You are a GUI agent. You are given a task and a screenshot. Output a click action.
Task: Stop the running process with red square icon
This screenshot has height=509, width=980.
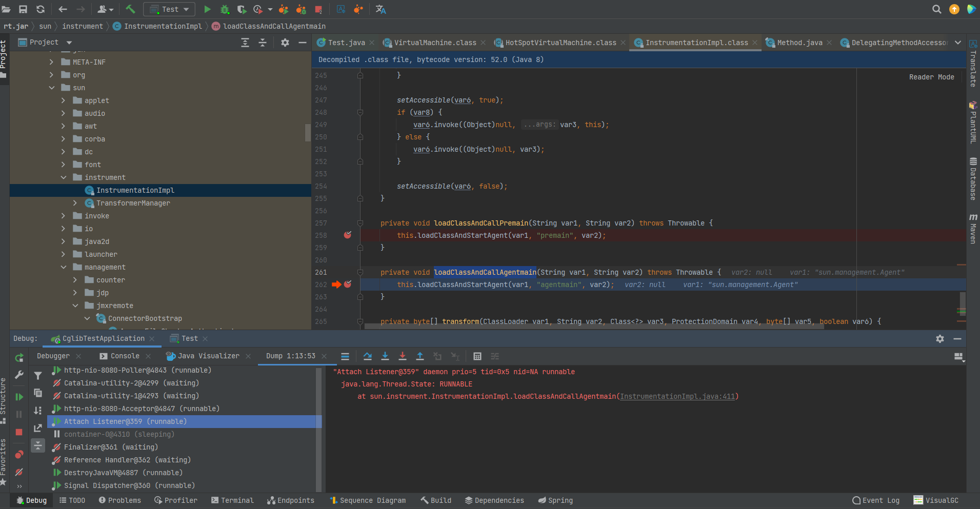tap(318, 9)
